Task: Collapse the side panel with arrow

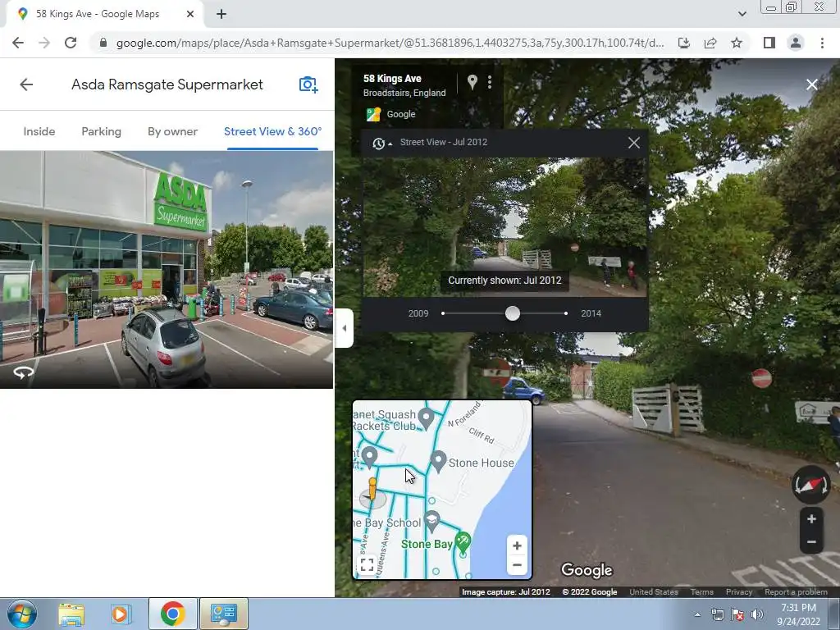Action: [x=344, y=328]
